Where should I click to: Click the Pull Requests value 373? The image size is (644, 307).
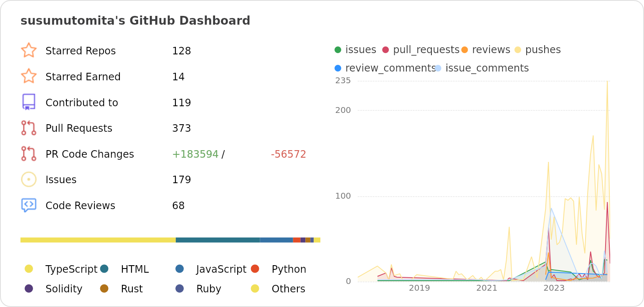(x=182, y=128)
